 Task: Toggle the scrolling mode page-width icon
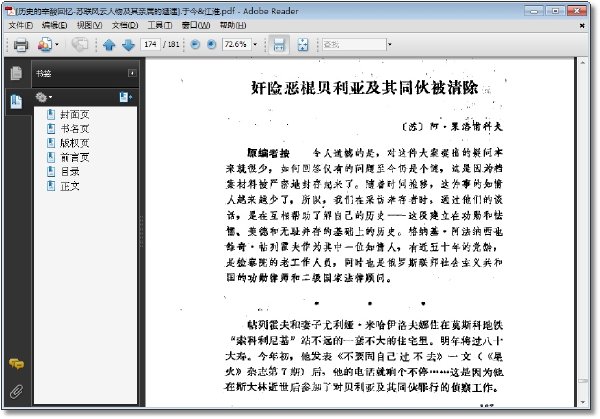(279, 45)
